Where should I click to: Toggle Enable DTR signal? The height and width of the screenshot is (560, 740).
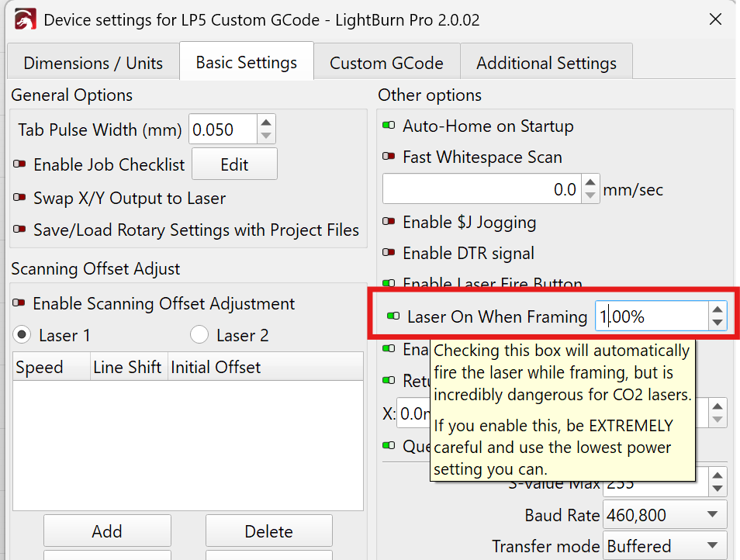[x=389, y=252]
